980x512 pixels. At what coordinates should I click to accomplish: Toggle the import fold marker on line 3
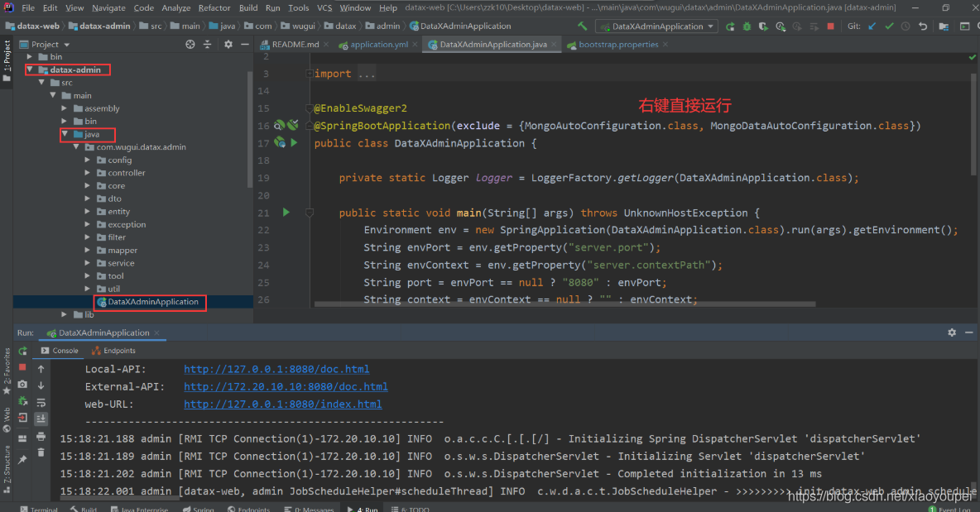point(310,74)
